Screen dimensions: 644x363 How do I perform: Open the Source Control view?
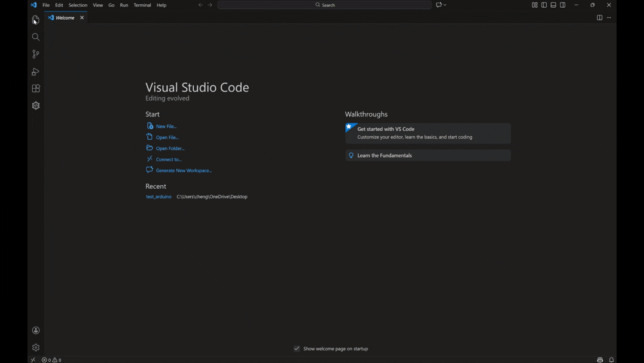(36, 54)
